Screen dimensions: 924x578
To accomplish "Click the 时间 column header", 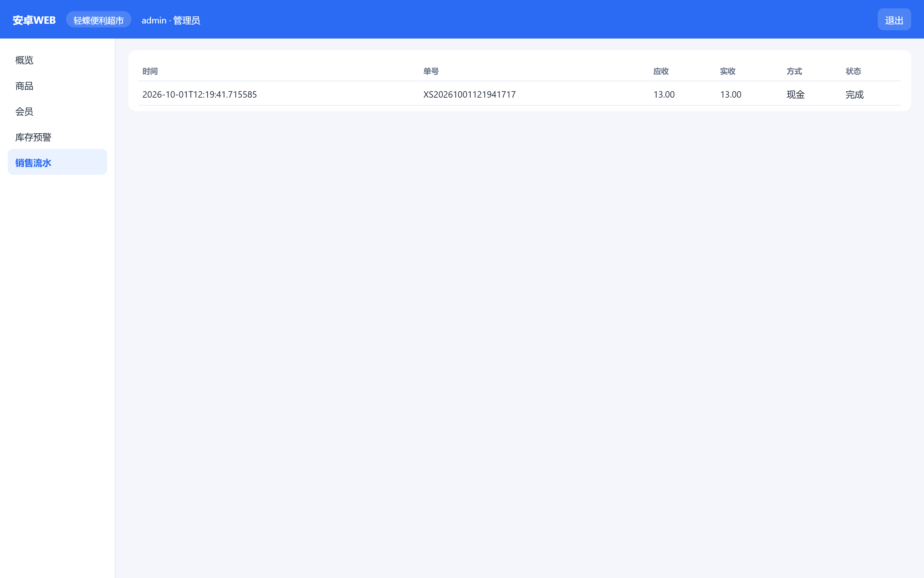I will 150,71.
